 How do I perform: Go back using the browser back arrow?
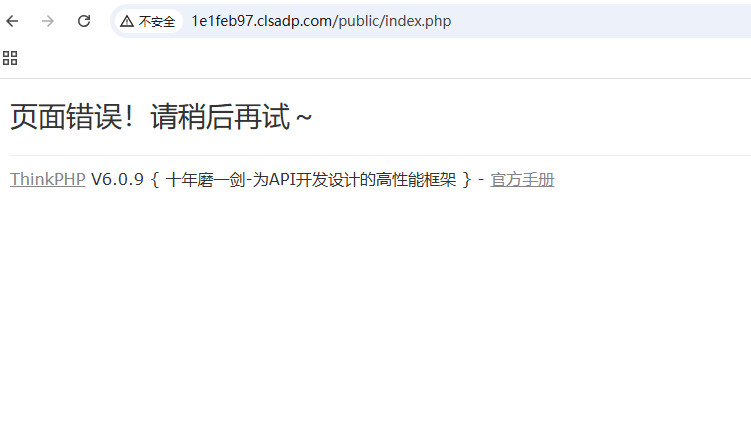pyautogui.click(x=12, y=21)
